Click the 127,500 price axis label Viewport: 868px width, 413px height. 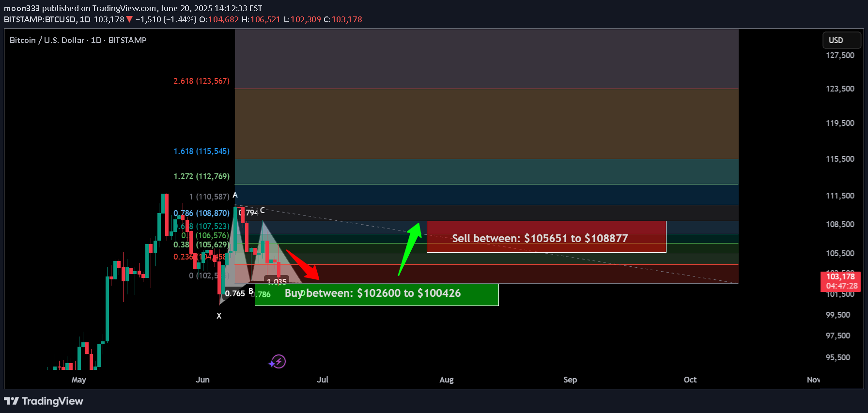pos(840,55)
